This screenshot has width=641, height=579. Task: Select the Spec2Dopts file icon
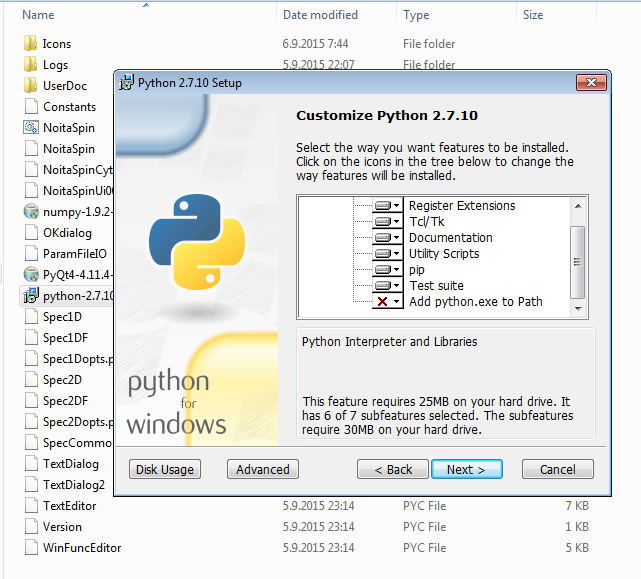(x=31, y=422)
